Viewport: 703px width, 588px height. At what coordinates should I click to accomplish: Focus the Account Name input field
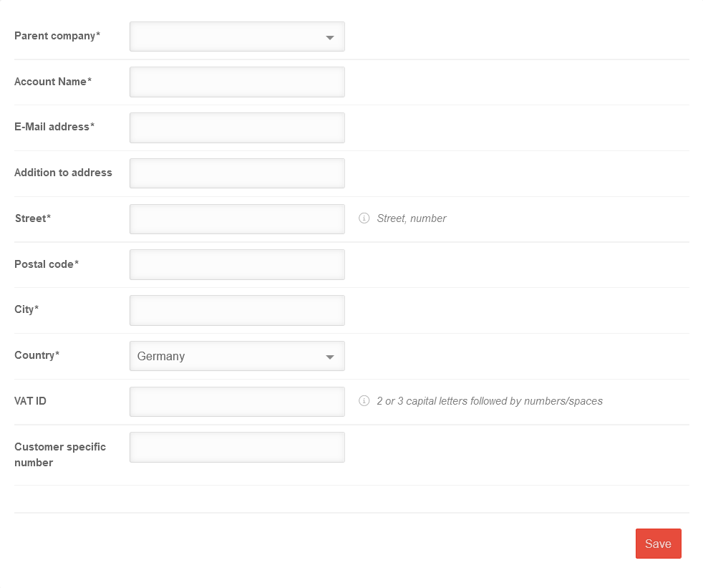(237, 82)
